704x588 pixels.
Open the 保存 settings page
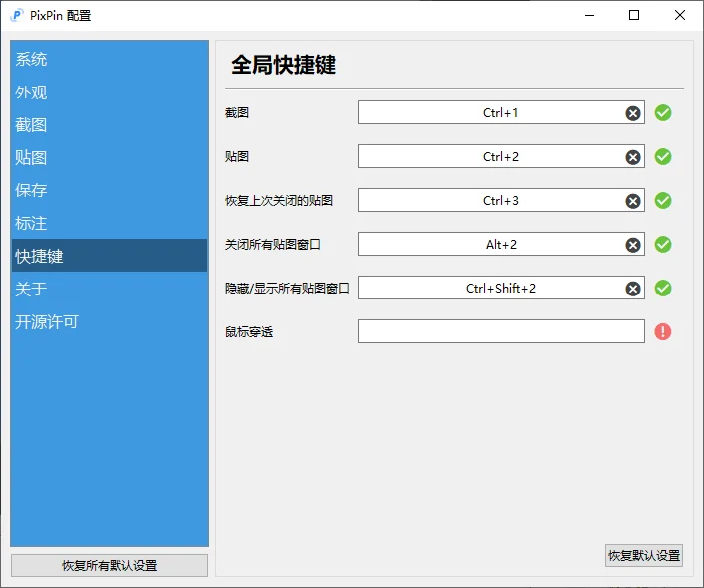point(32,190)
